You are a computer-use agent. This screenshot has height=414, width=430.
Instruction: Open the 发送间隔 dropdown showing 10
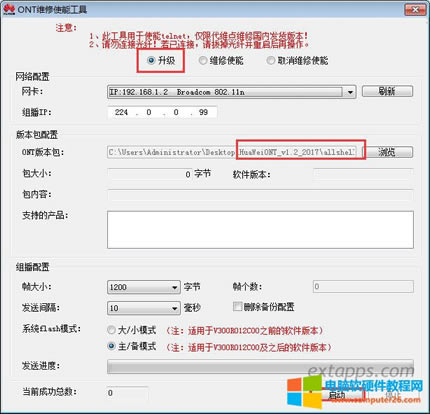click(x=144, y=308)
